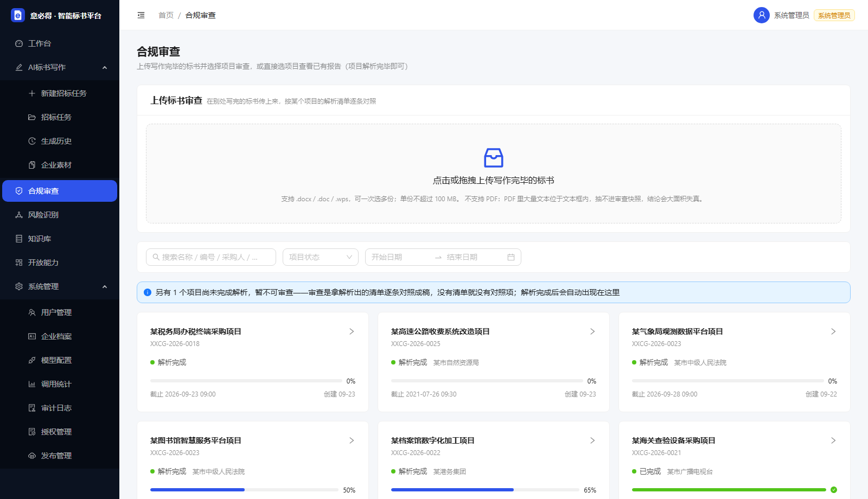Open chevron on 某高速公路收费系统改造项目 card

pyautogui.click(x=592, y=331)
